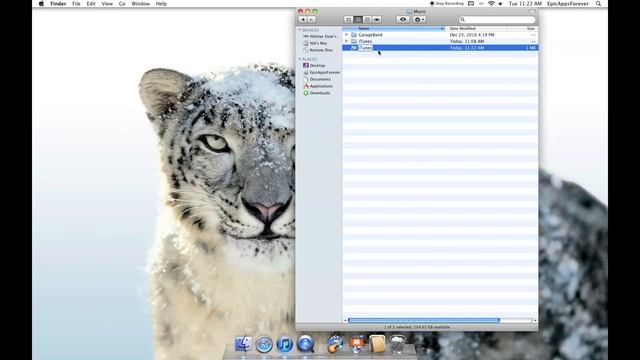This screenshot has height=360, width=640.
Task: Click the selected row's file icon
Action: (354, 48)
